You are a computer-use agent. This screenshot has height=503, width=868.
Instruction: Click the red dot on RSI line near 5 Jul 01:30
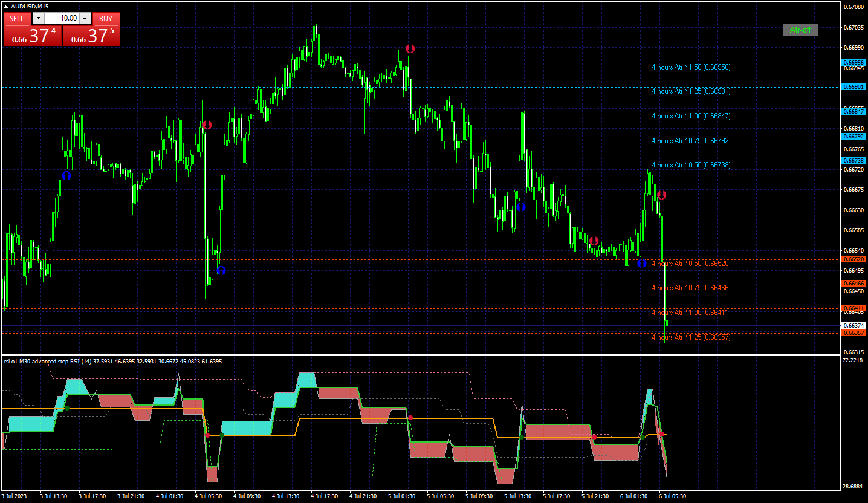coord(410,418)
